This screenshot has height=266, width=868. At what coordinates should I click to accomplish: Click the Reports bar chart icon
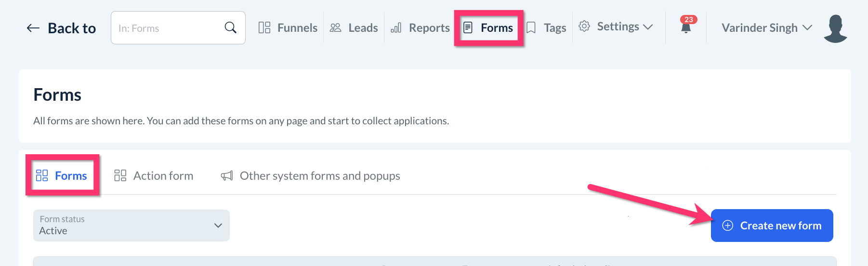coord(396,28)
